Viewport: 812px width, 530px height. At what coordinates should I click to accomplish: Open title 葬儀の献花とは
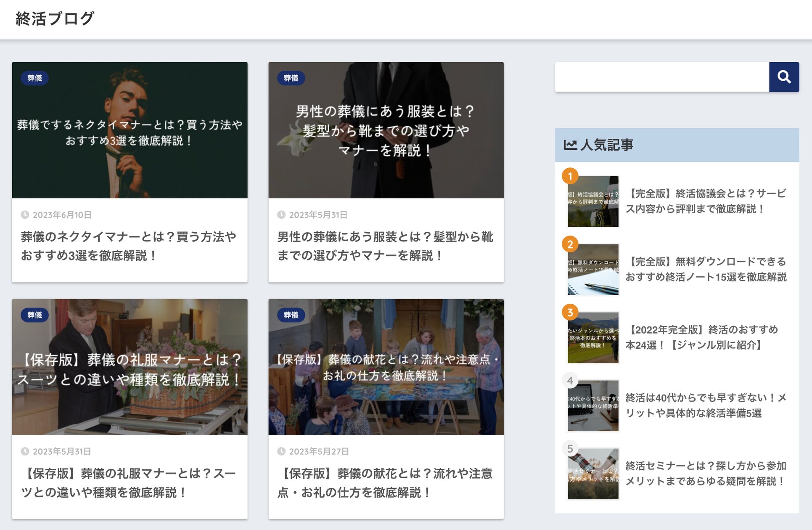385,483
